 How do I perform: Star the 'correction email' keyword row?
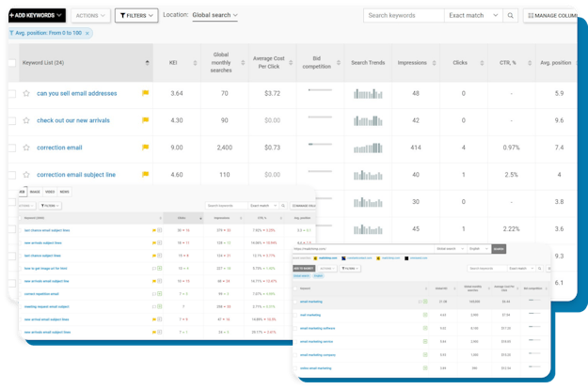tap(26, 148)
